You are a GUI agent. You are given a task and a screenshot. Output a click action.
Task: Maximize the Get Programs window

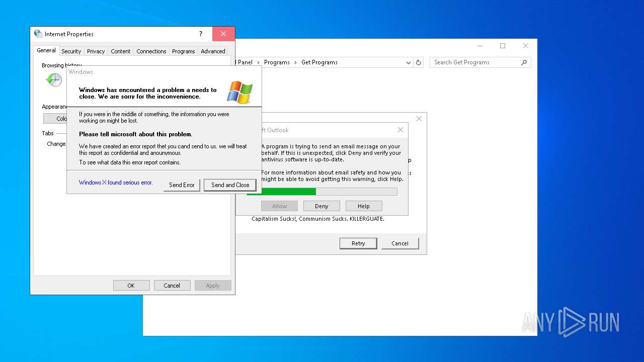point(502,46)
